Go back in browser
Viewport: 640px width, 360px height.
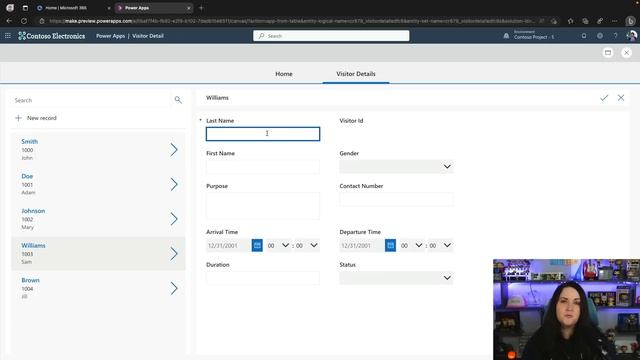pyautogui.click(x=9, y=21)
